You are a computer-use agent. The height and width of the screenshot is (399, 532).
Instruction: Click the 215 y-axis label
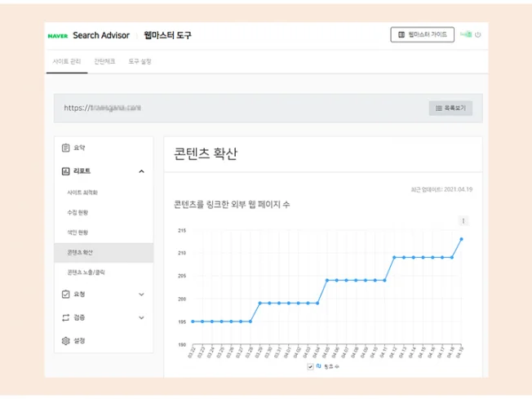point(182,230)
